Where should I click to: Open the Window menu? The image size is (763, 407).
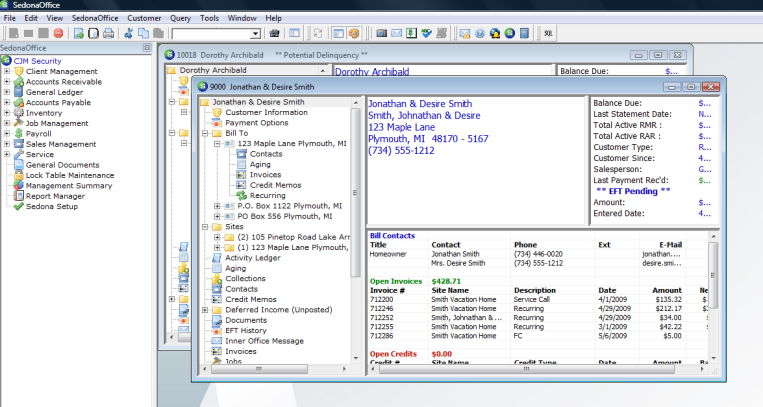click(x=242, y=18)
